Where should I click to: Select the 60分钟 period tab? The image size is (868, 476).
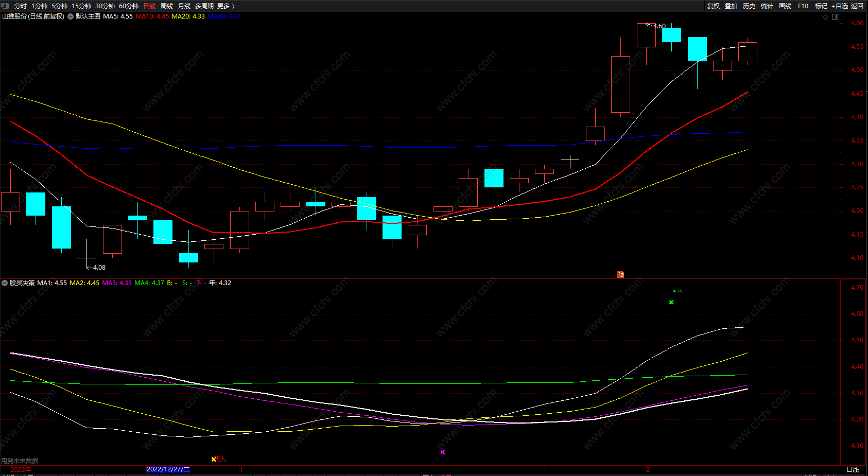[x=129, y=6]
